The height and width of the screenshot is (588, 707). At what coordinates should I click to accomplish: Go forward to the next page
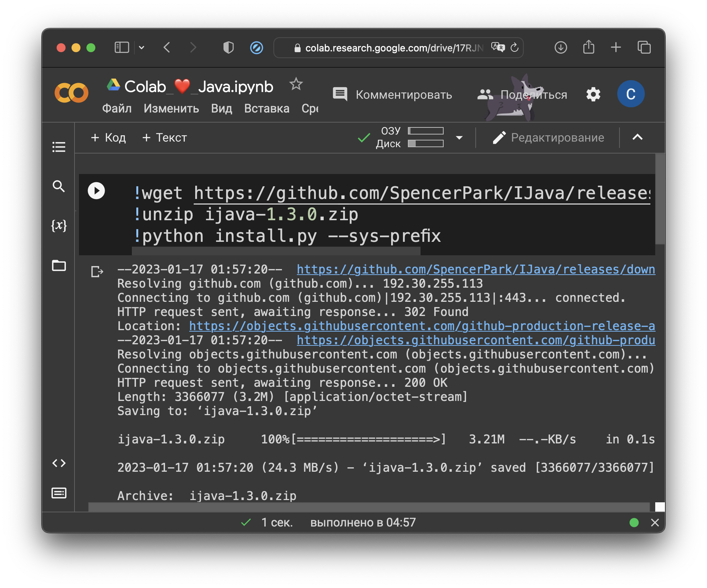pos(193,48)
